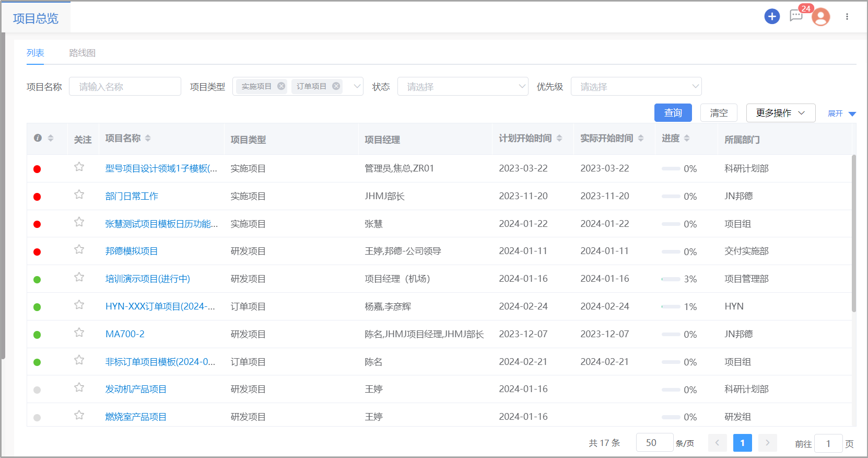Remove the 实施项目 filter tag
868x458 pixels.
click(281, 86)
